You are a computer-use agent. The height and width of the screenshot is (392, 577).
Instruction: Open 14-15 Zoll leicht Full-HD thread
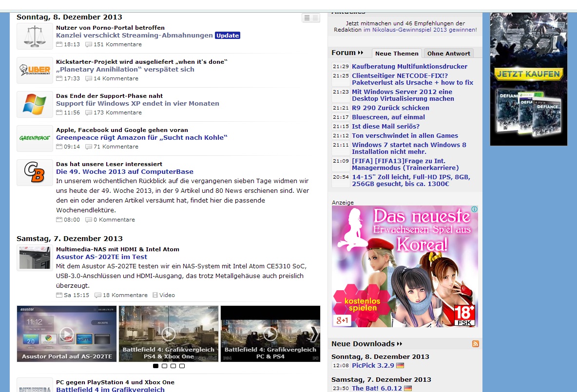411,180
